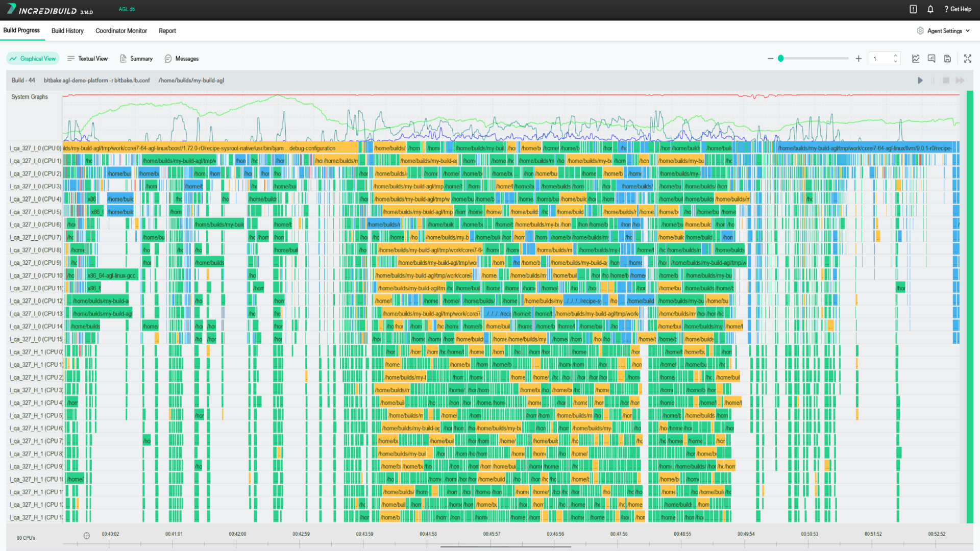Switch to Textual View

[87, 59]
